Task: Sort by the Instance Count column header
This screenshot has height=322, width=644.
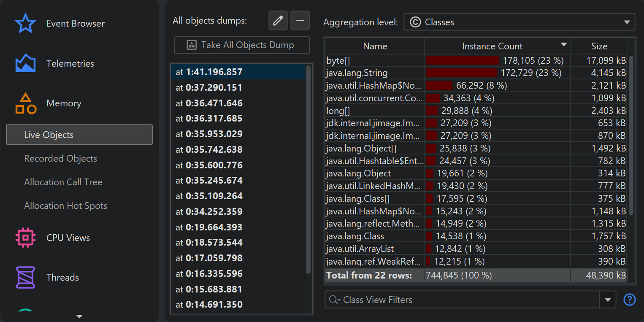Action: point(492,46)
